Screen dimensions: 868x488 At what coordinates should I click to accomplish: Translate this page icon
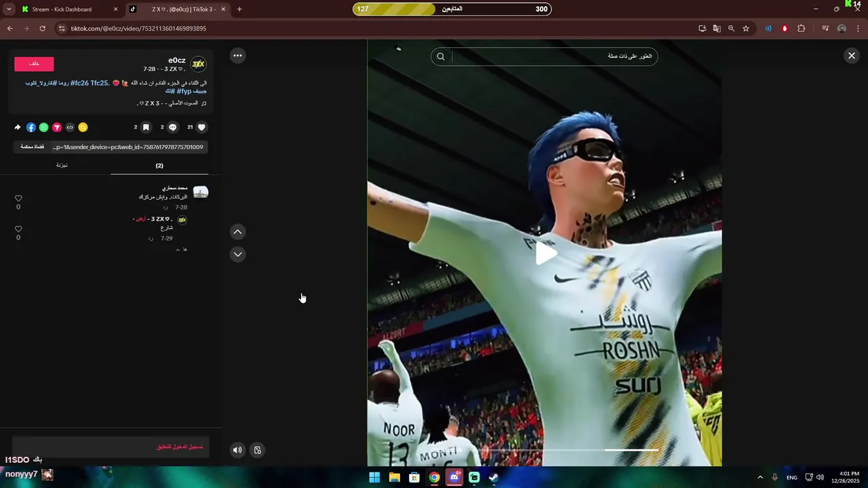[x=717, y=28]
